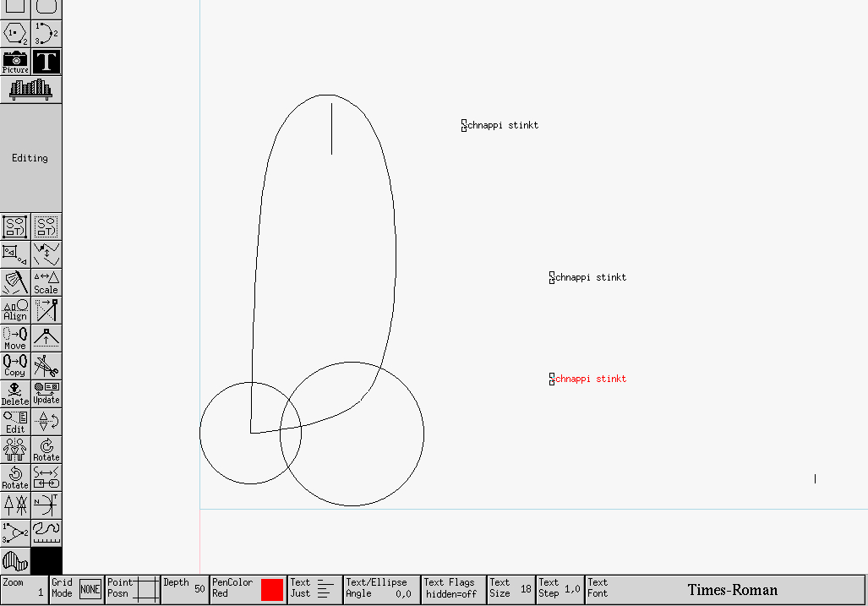Screen dimensions: 868x606
Task: Choose the Align tool
Action: (15, 310)
